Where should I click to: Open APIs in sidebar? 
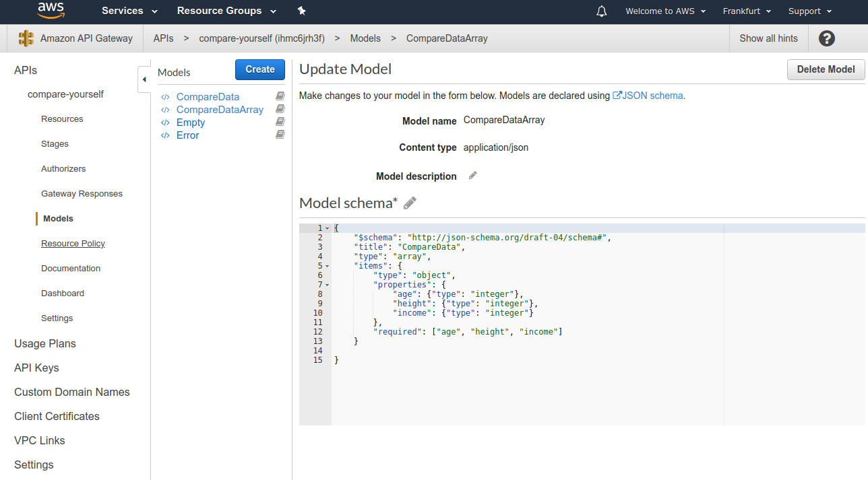26,70
